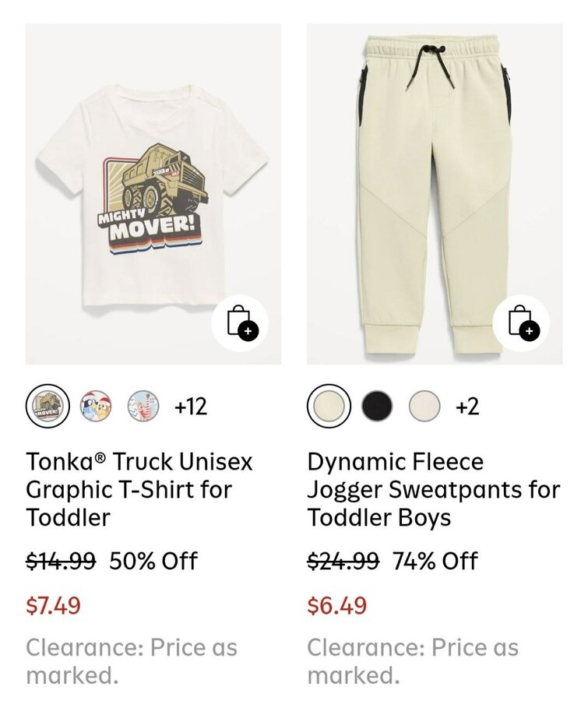Pick the candy cane graphic swatch
This screenshot has height=701, width=588.
143,406
